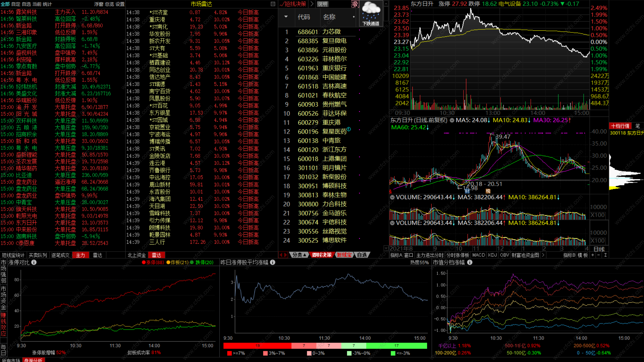The image size is (644, 362).
Task: Switch to the 短线宝 tab
Action: 344,255
